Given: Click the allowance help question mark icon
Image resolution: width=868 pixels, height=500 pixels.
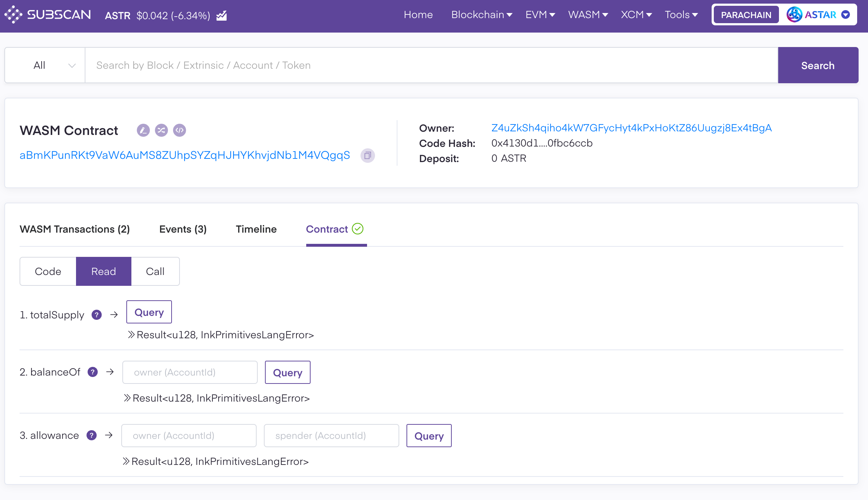Looking at the screenshot, I should pyautogui.click(x=92, y=435).
